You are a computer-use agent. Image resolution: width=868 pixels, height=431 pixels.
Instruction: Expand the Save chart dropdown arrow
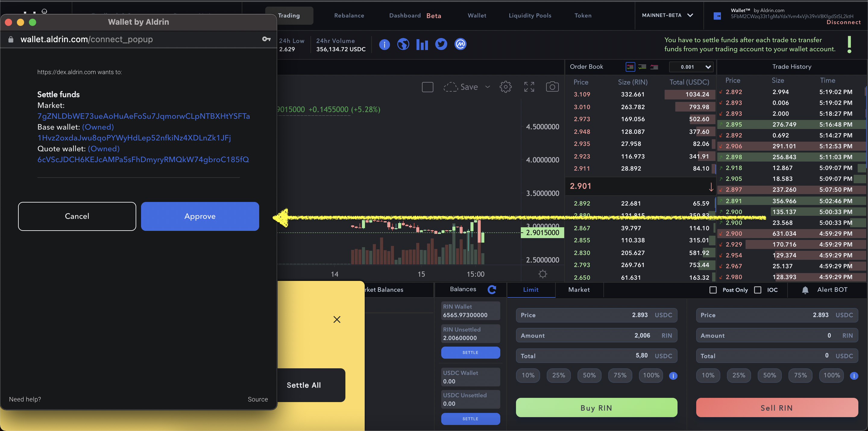(487, 87)
